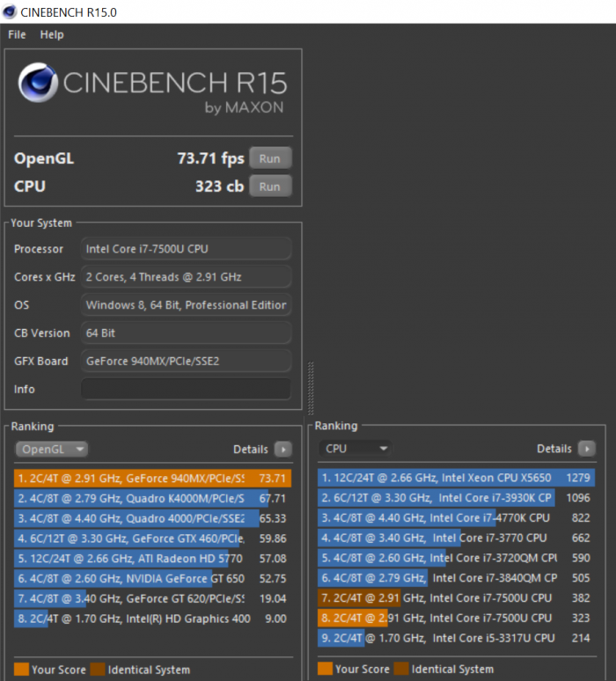The height and width of the screenshot is (681, 616).
Task: Click the Cinebench app icon in title bar
Action: coord(10,11)
